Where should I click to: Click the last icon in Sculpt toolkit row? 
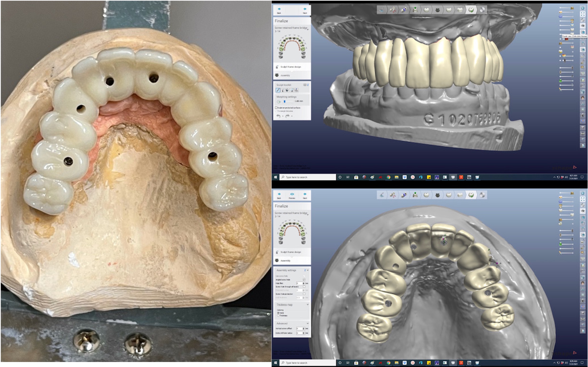(296, 90)
